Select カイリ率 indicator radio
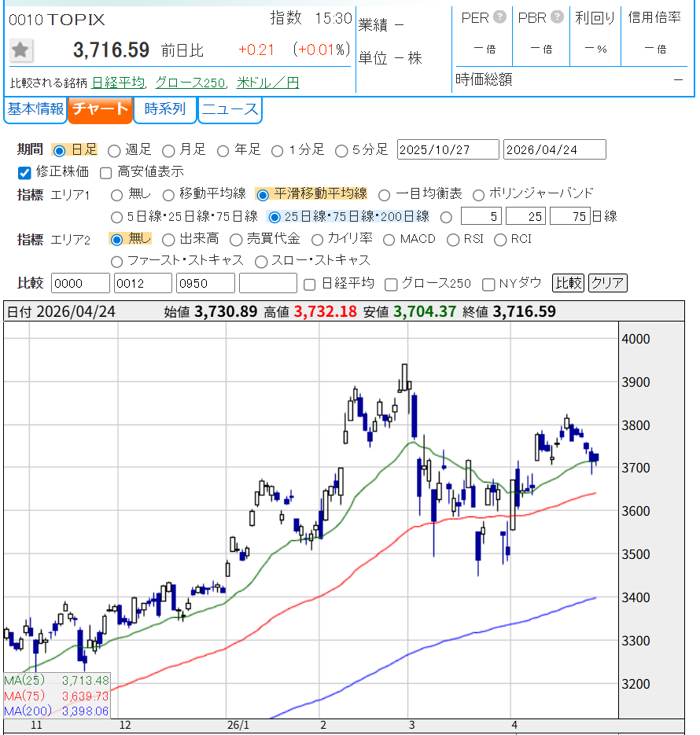Screen dimensions: 700x735 tap(318, 240)
